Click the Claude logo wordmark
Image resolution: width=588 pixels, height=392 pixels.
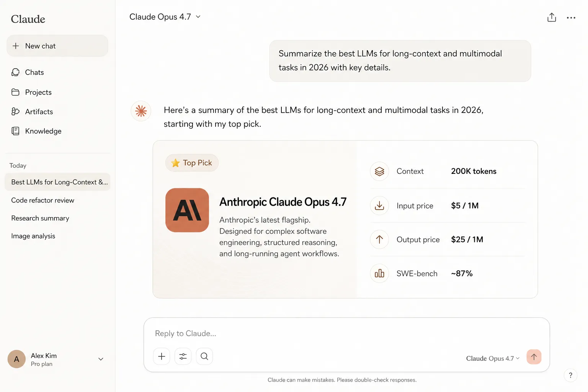28,19
